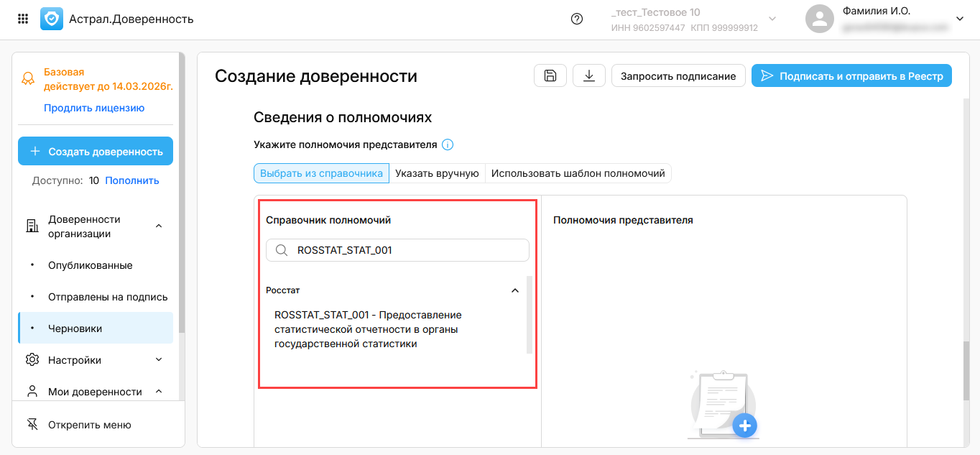Go to Опубликованные list
The height and width of the screenshot is (455, 980).
coord(90,265)
